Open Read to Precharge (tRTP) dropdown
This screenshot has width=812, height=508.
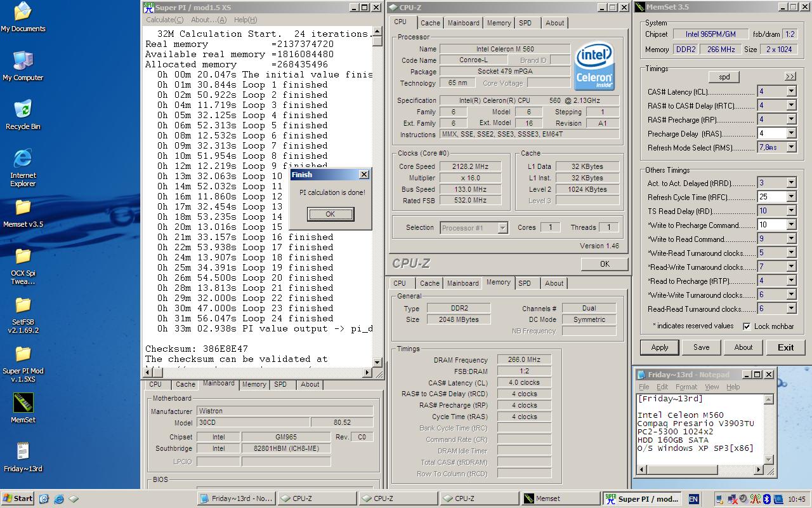point(791,281)
